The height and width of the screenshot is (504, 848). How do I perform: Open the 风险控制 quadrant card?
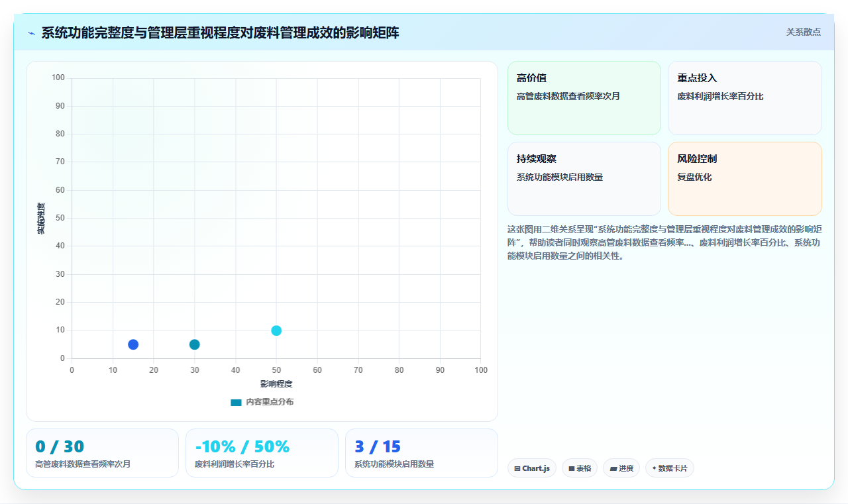click(x=745, y=179)
